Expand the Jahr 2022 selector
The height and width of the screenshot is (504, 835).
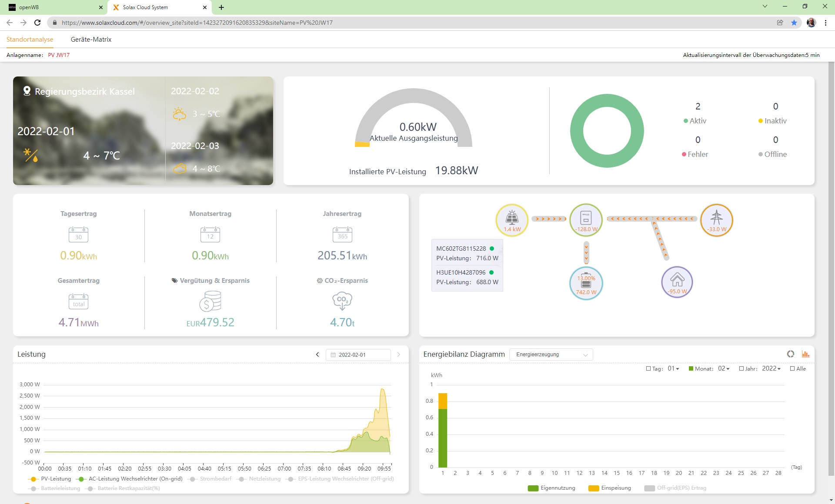pos(771,368)
